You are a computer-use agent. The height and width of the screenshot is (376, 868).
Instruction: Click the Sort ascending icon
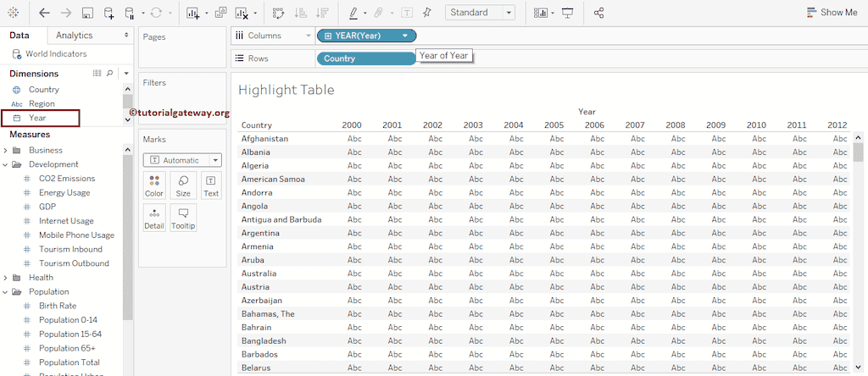point(300,13)
